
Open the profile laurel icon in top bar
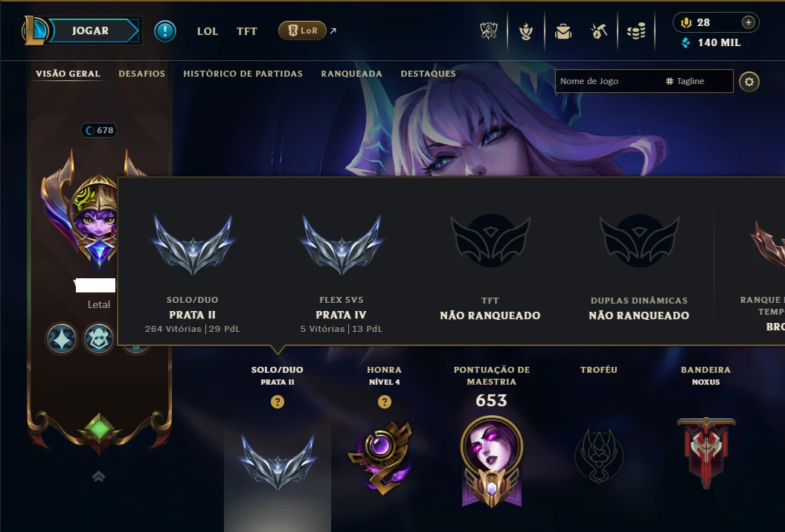point(525,31)
